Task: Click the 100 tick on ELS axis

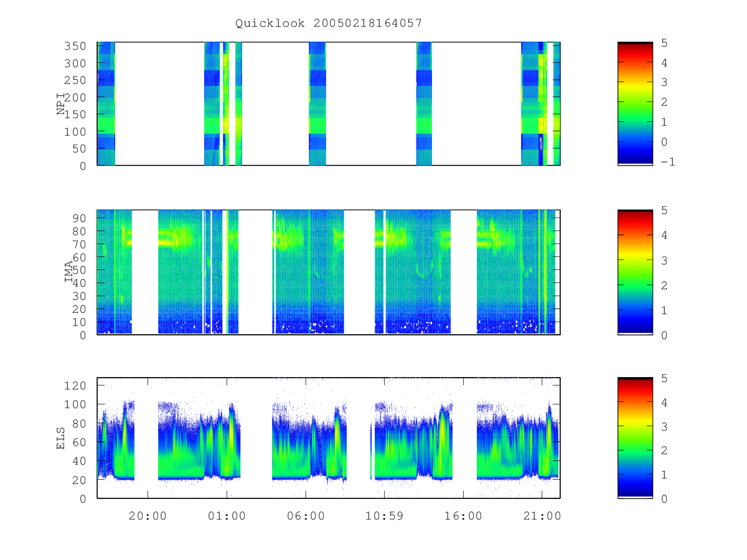Action: (x=77, y=404)
